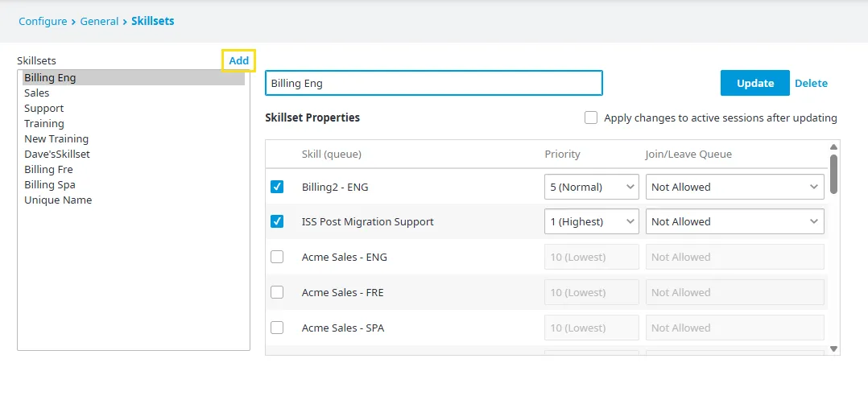Click disabled Join/Leave Queue field for Acme Sales - FRE

click(x=735, y=292)
